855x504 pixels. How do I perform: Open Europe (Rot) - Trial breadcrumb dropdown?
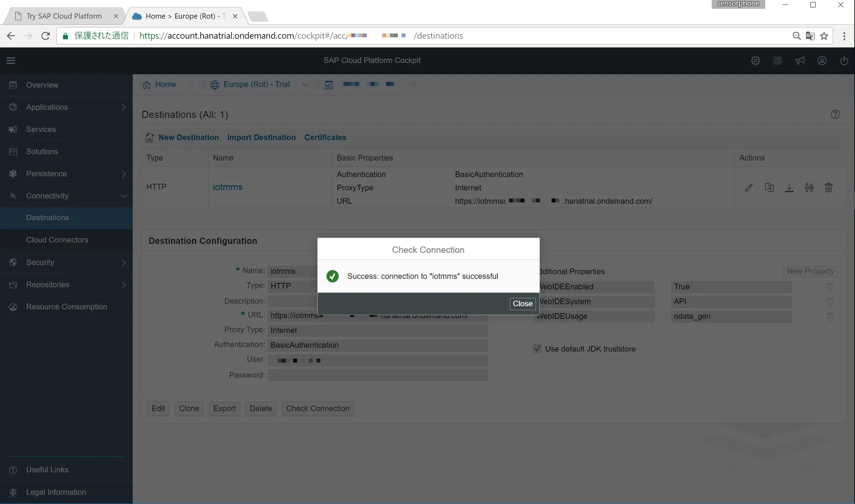[x=305, y=85]
